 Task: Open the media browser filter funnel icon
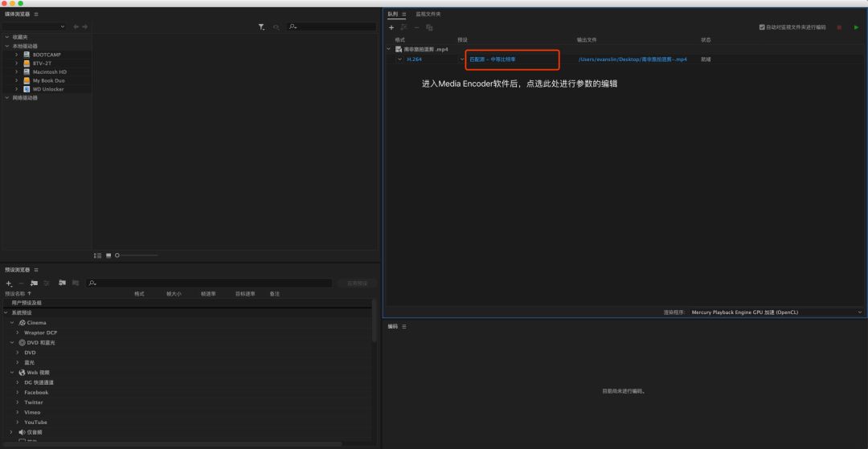(x=261, y=27)
